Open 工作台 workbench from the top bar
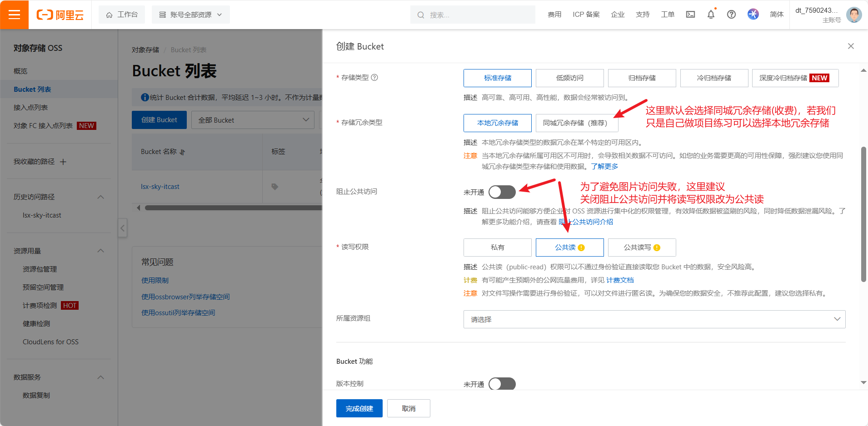Image resolution: width=868 pixels, height=426 pixels. pyautogui.click(x=122, y=14)
